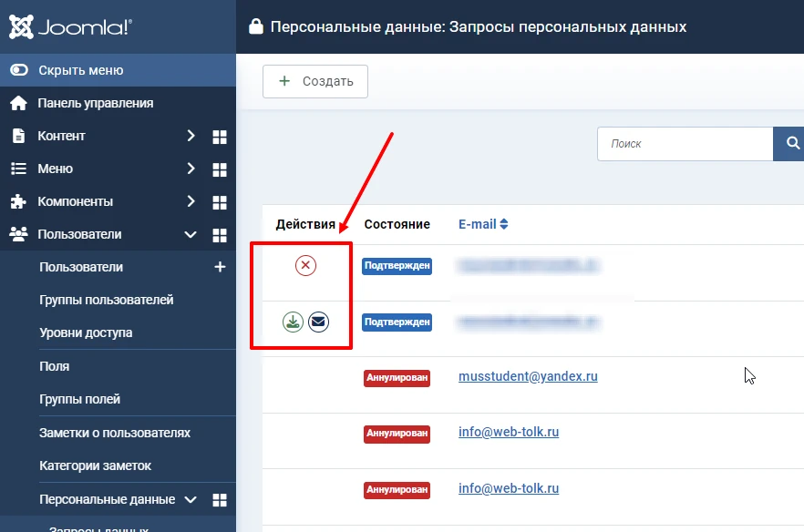Collapse the Персональные данные chevron
The image size is (804, 532).
tap(191, 500)
